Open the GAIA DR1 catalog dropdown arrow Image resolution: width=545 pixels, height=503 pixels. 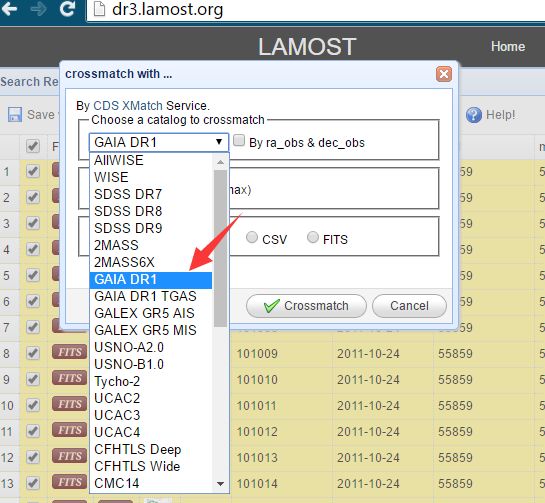pyautogui.click(x=219, y=142)
